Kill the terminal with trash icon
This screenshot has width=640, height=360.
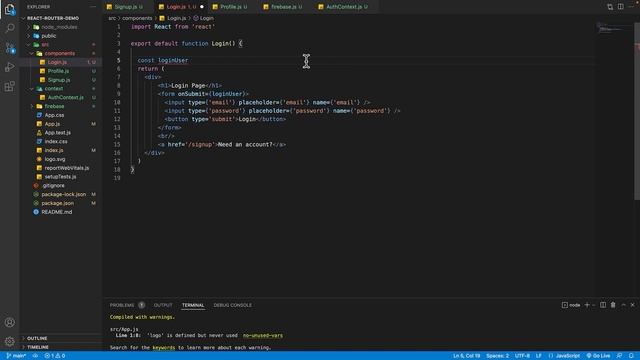pos(613,305)
